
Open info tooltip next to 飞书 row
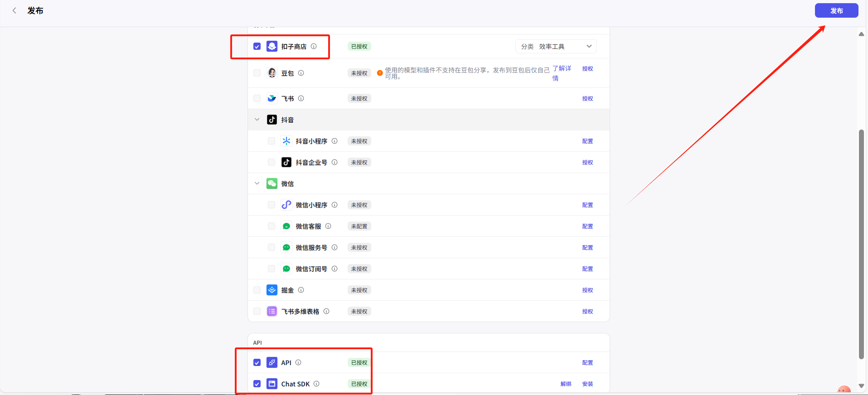tap(301, 98)
